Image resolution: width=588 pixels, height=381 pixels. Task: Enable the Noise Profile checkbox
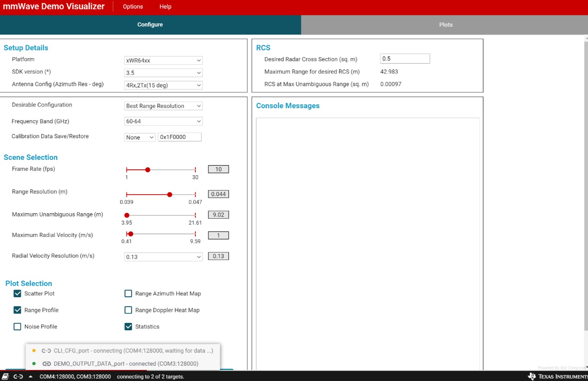(x=17, y=327)
